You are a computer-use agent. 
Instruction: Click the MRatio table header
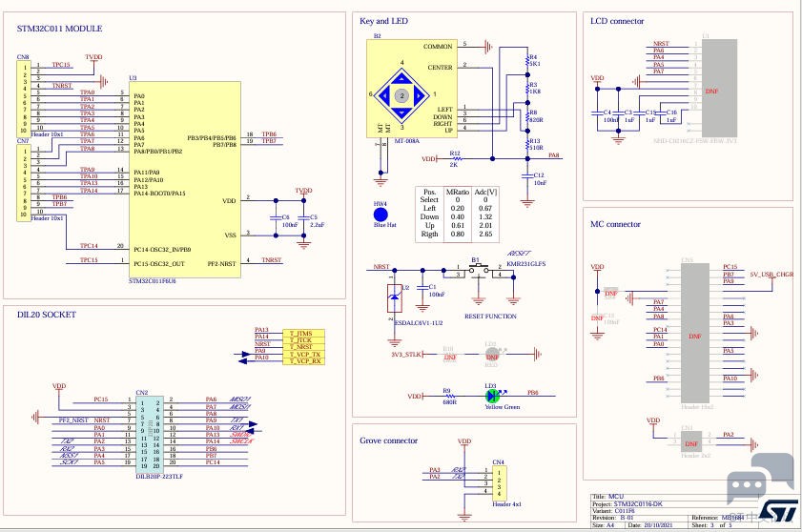458,192
